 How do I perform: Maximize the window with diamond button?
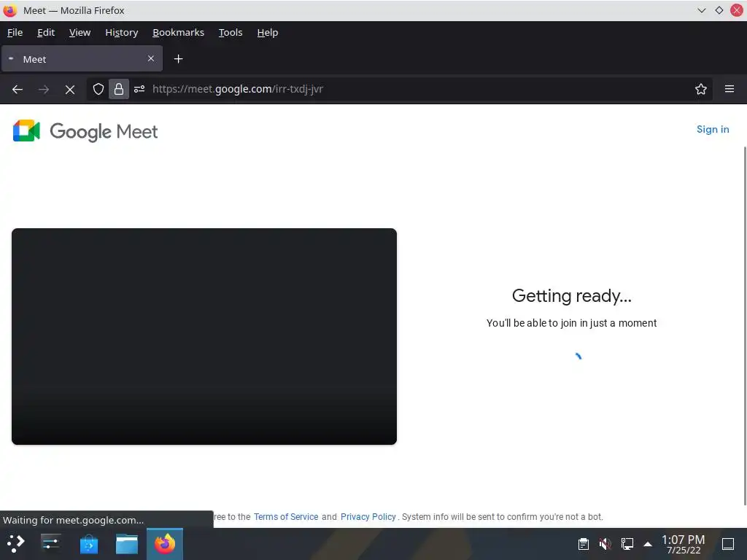tap(719, 10)
